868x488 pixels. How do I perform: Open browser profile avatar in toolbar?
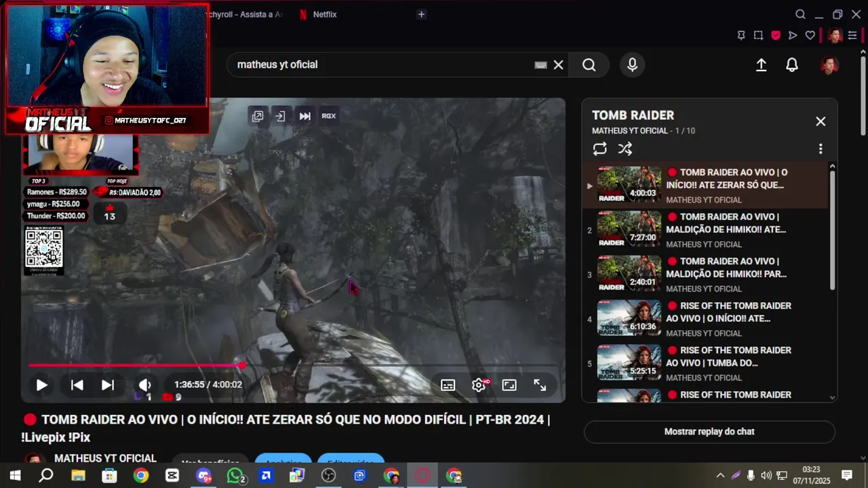(x=835, y=35)
